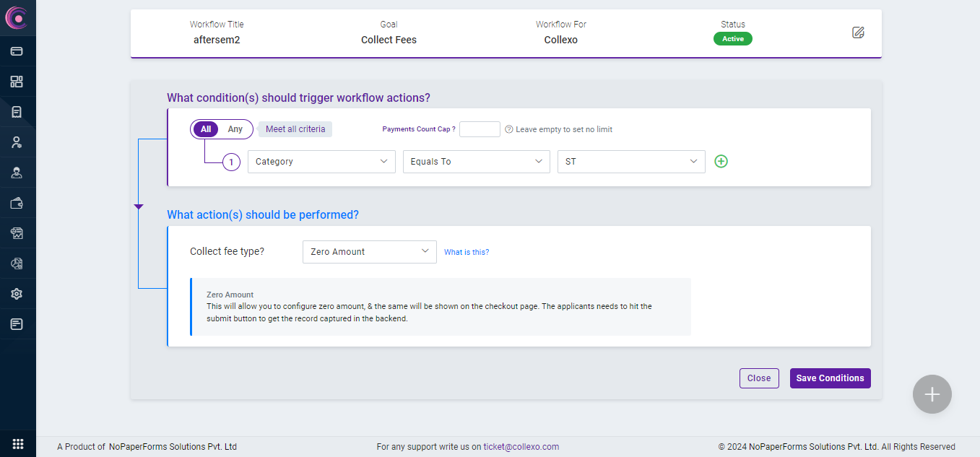Open the card payments icon in the sidebar
The height and width of the screenshot is (457, 980).
17,51
